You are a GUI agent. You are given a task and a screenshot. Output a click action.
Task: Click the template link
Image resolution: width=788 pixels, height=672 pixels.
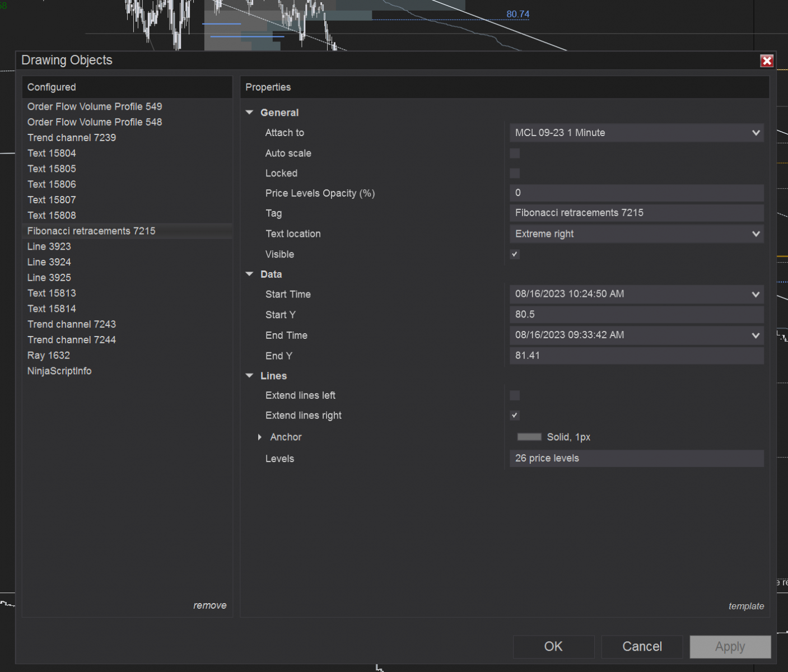point(745,606)
